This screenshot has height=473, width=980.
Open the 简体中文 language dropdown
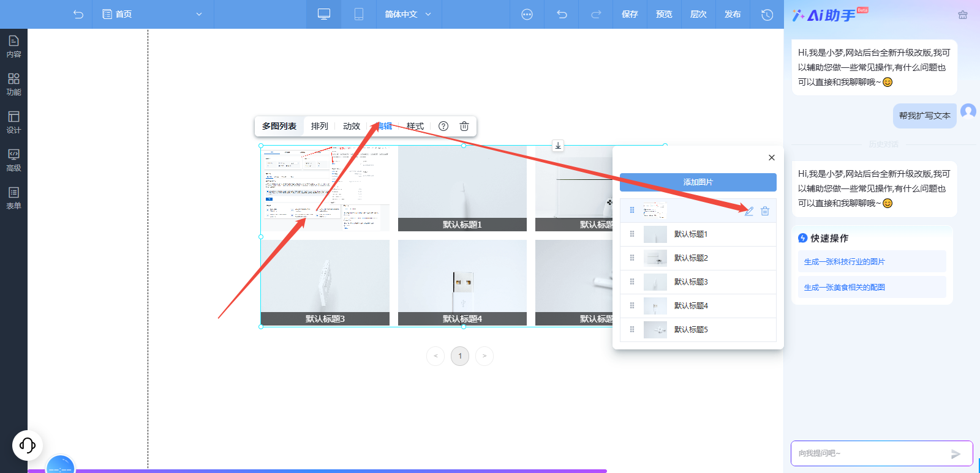tap(408, 14)
